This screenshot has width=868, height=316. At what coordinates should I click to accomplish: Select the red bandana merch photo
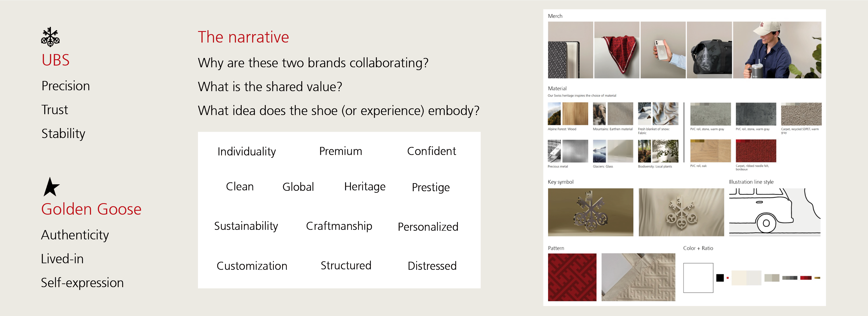[616, 50]
